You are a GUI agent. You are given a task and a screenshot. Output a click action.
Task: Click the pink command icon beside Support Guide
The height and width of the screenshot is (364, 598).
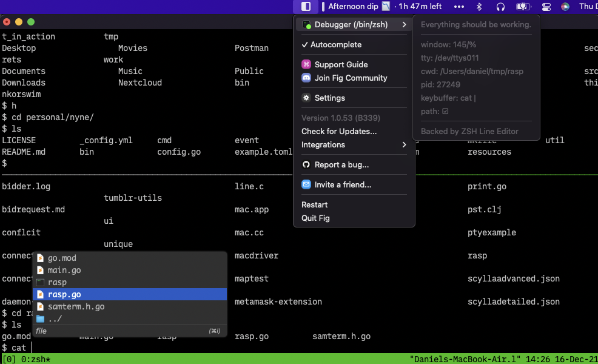pyautogui.click(x=307, y=64)
